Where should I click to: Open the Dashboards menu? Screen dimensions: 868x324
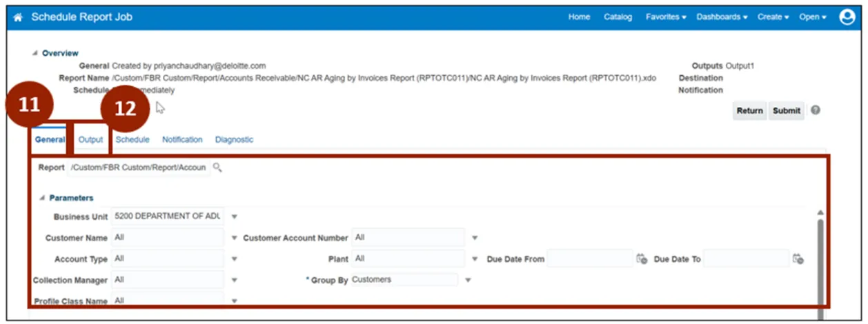click(722, 17)
